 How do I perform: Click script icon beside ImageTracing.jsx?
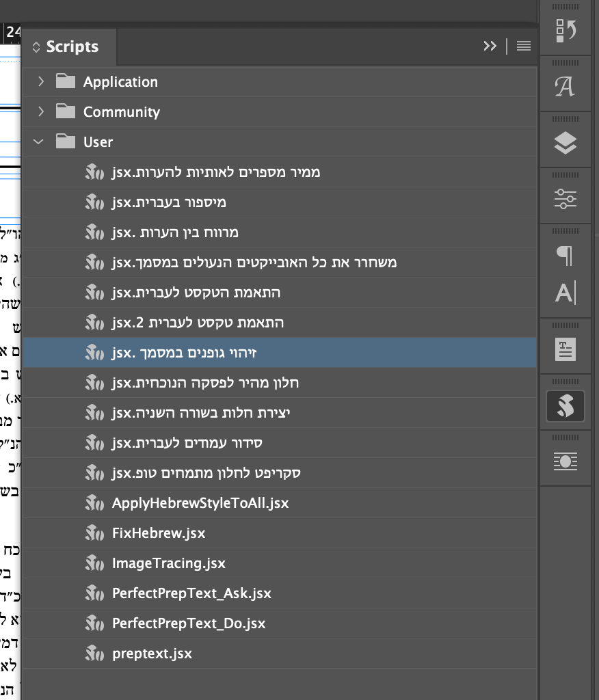[94, 563]
